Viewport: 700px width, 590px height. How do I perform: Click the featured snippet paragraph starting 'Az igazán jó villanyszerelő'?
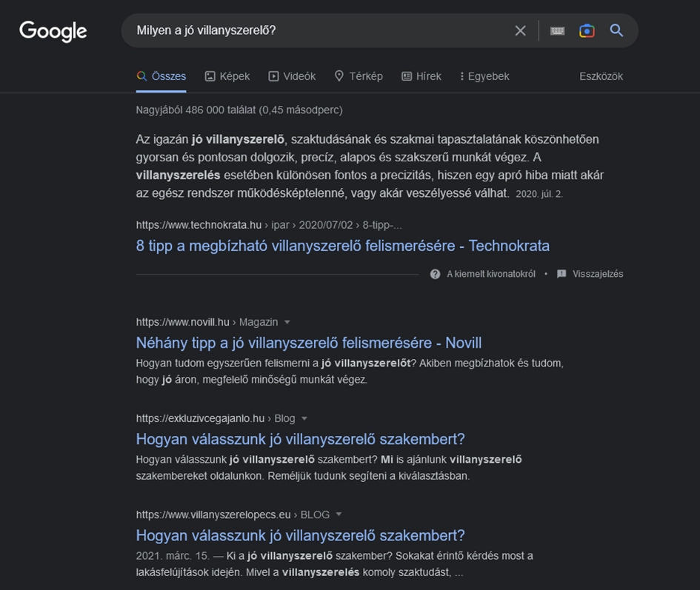pyautogui.click(x=370, y=166)
